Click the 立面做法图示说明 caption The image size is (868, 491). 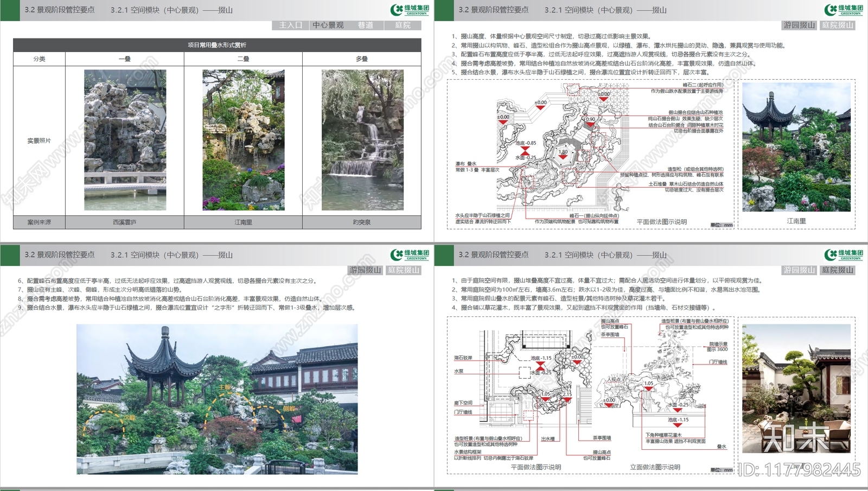[655, 467]
